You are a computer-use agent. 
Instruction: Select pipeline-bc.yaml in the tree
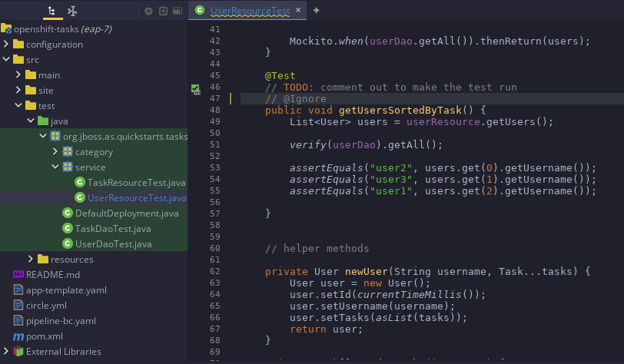pos(61,321)
